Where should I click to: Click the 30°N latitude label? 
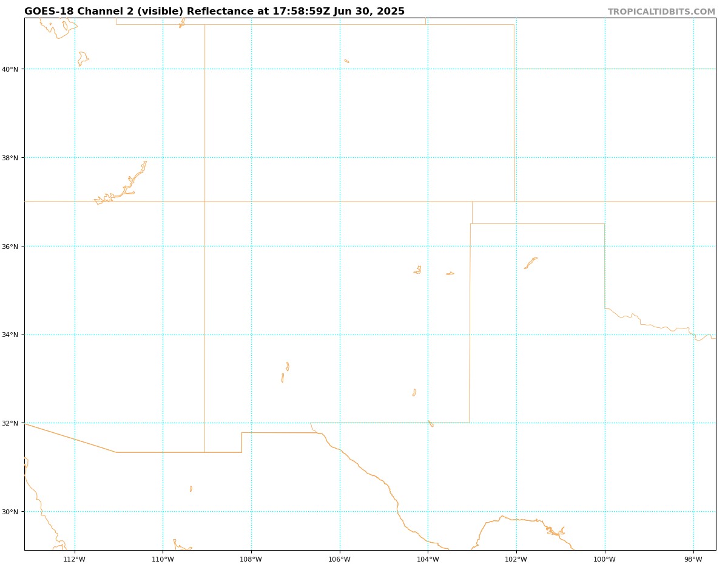[x=10, y=512]
